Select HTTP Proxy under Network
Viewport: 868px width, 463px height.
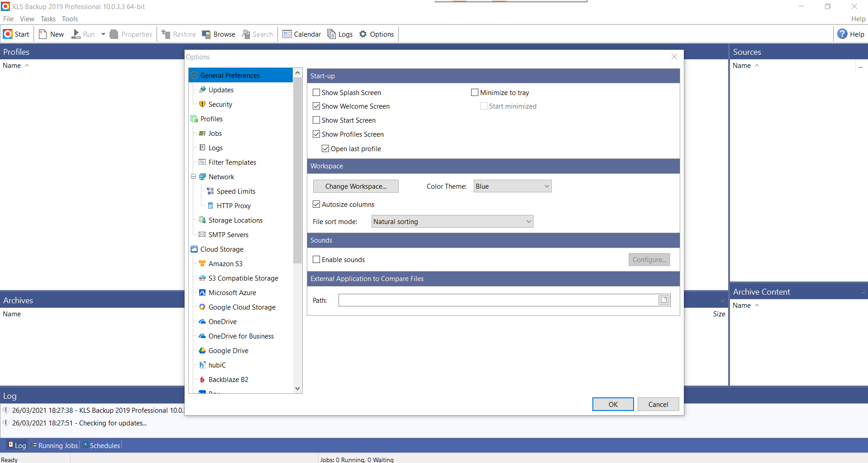[x=234, y=205]
